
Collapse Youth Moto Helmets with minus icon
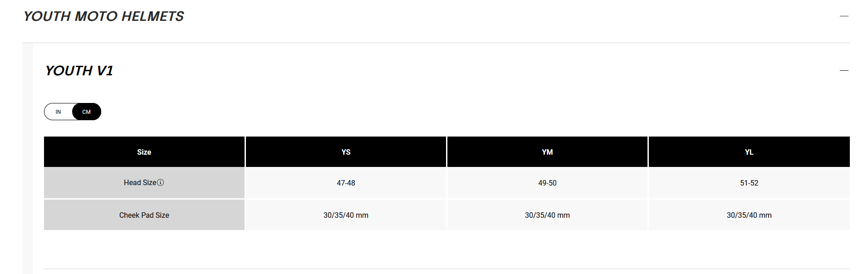[844, 16]
